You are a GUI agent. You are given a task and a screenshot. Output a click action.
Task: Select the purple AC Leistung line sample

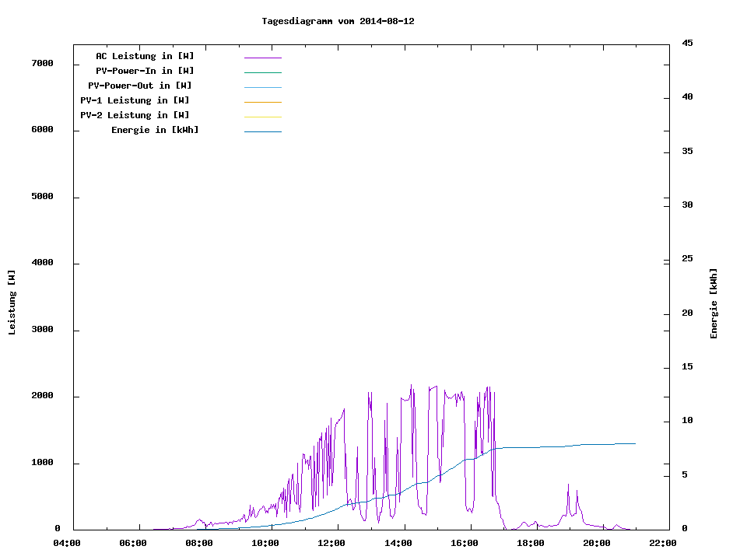[x=262, y=58]
